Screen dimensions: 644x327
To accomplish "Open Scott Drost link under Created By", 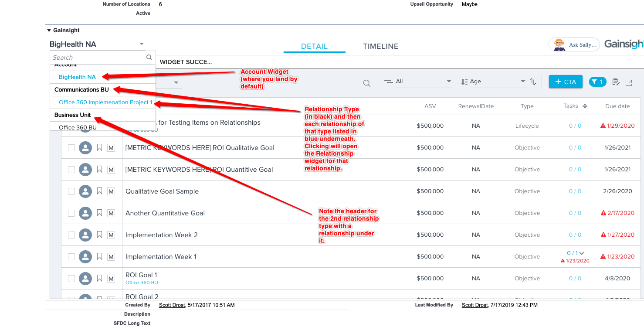I will pos(171,305).
